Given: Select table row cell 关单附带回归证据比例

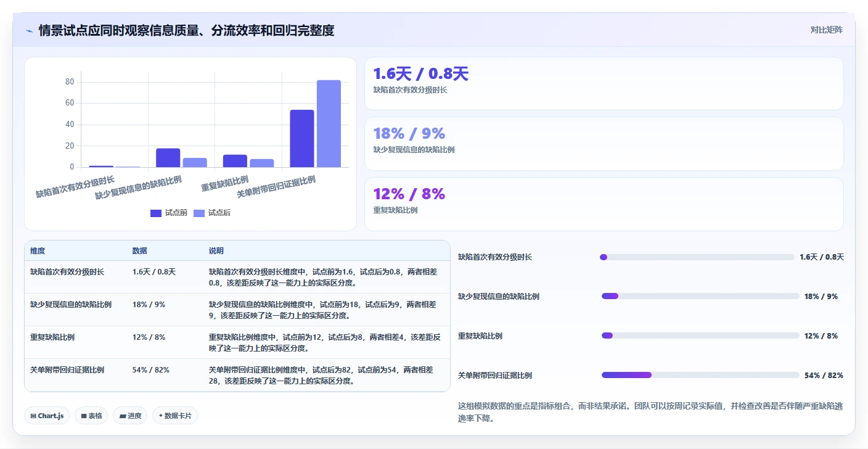Looking at the screenshot, I should click(67, 369).
